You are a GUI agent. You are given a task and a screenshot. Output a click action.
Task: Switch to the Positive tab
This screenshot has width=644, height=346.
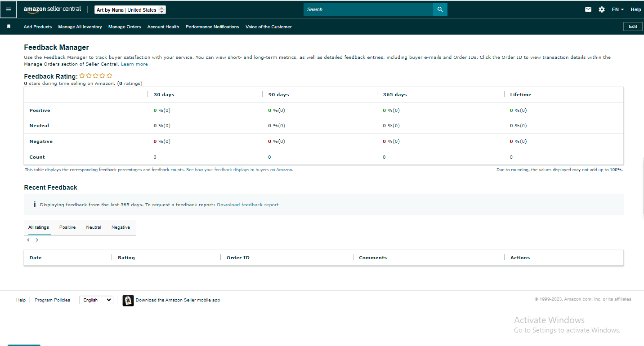[67, 227]
